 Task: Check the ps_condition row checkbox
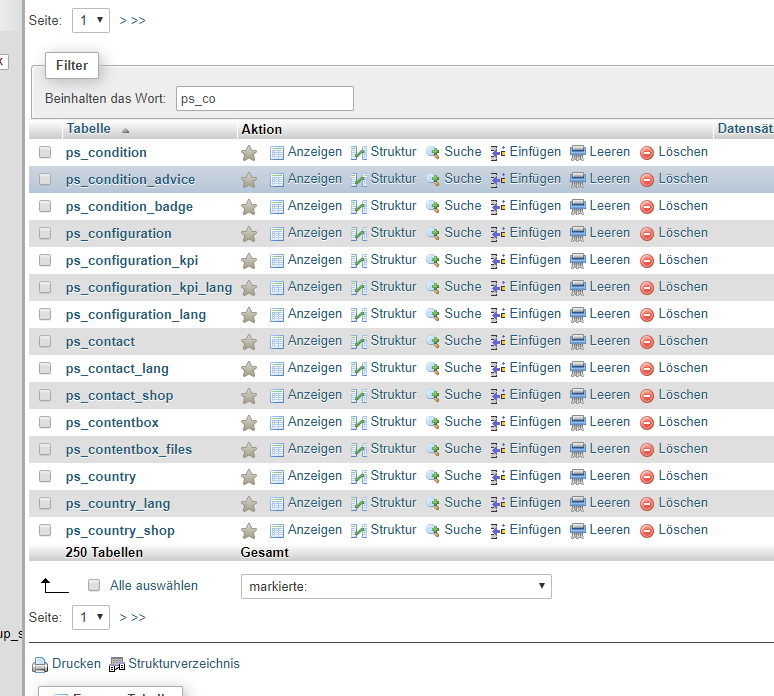[45, 152]
